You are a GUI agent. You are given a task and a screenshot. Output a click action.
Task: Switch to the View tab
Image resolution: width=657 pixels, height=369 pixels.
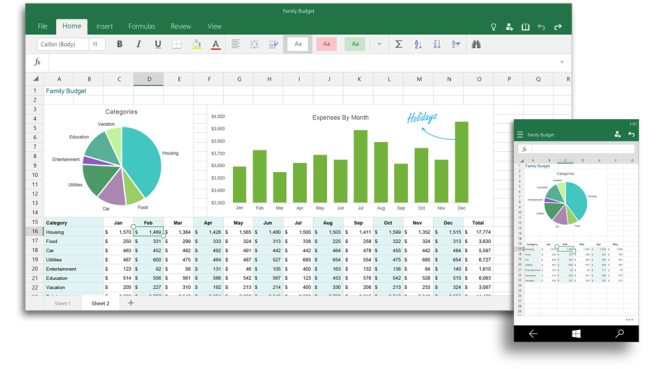[214, 26]
